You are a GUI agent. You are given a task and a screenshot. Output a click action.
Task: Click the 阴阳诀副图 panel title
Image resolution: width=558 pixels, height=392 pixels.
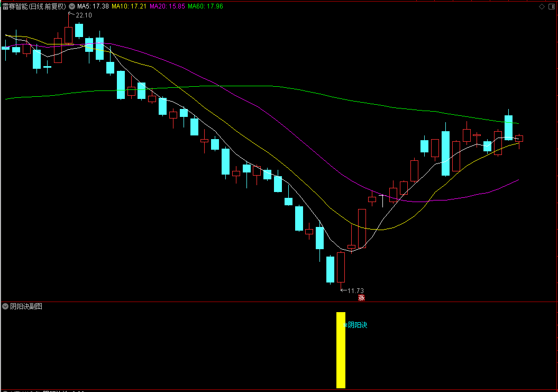tap(26, 306)
